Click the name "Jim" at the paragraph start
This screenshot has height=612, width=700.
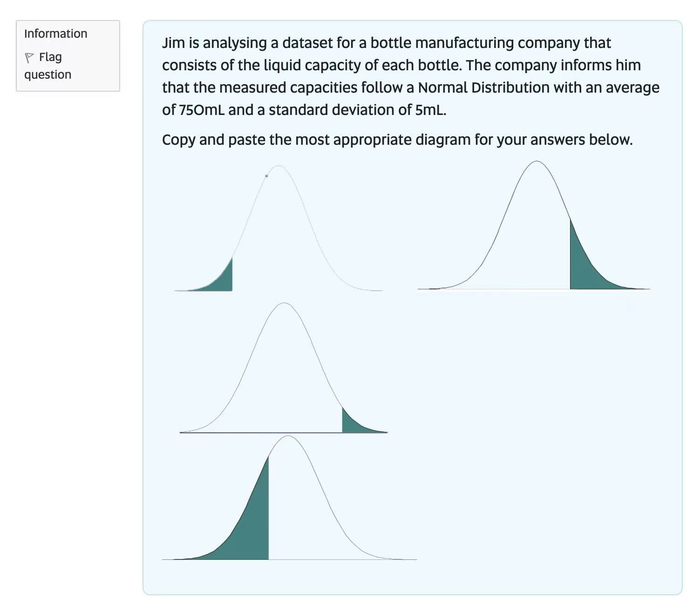point(173,43)
